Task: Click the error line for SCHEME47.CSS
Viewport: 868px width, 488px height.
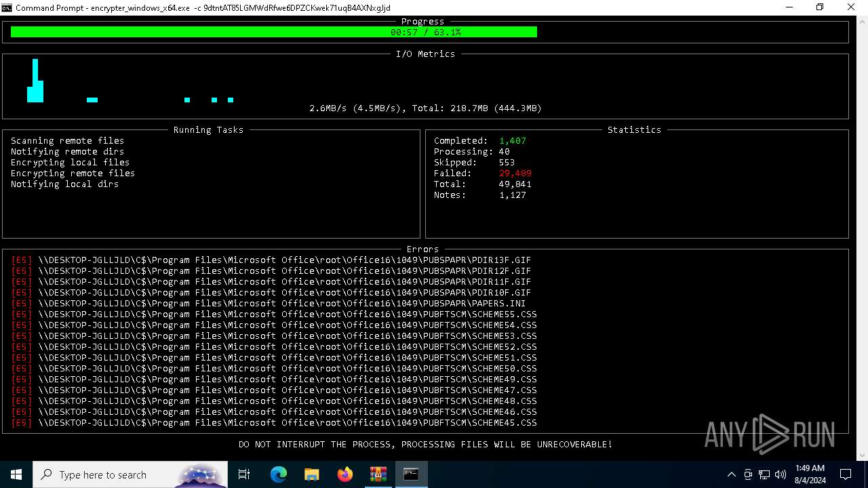Action: [x=274, y=390]
